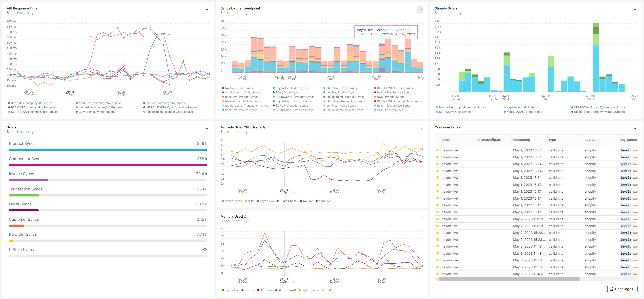Click the external-link icon beside Open logs UI
Screen dimensions: 644x299
coord(612,289)
